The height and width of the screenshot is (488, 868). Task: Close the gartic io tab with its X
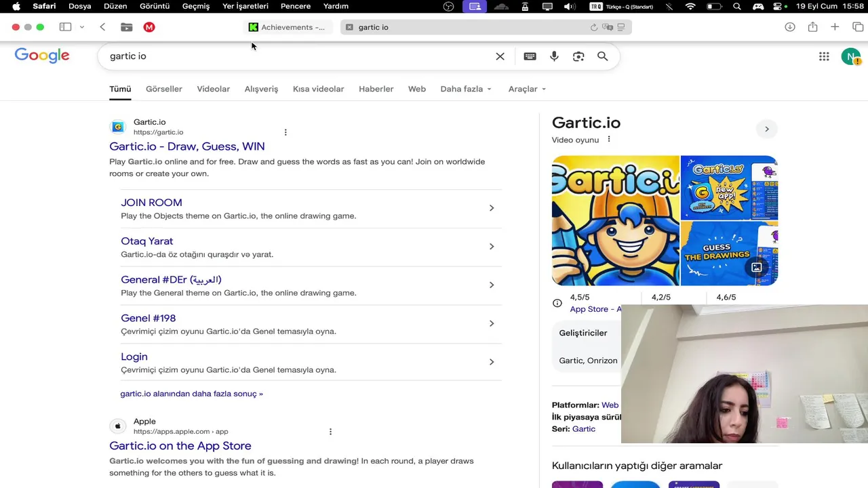pyautogui.click(x=349, y=27)
